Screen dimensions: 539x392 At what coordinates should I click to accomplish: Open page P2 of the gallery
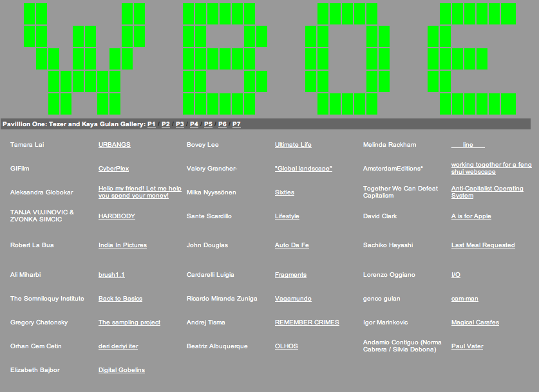coord(165,124)
